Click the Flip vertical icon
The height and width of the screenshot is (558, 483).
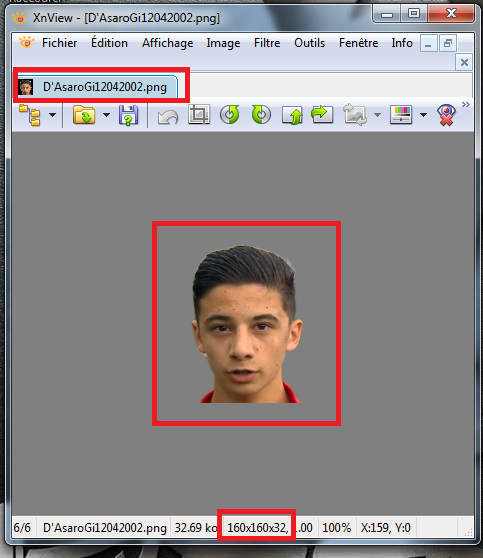(x=292, y=115)
